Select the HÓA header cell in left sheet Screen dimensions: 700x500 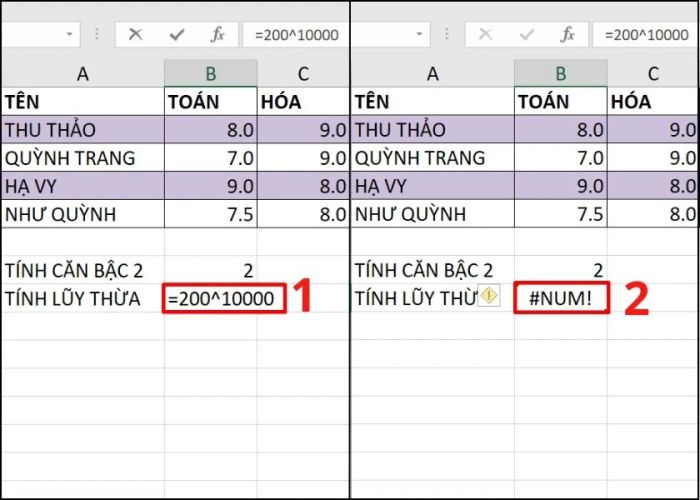303,102
